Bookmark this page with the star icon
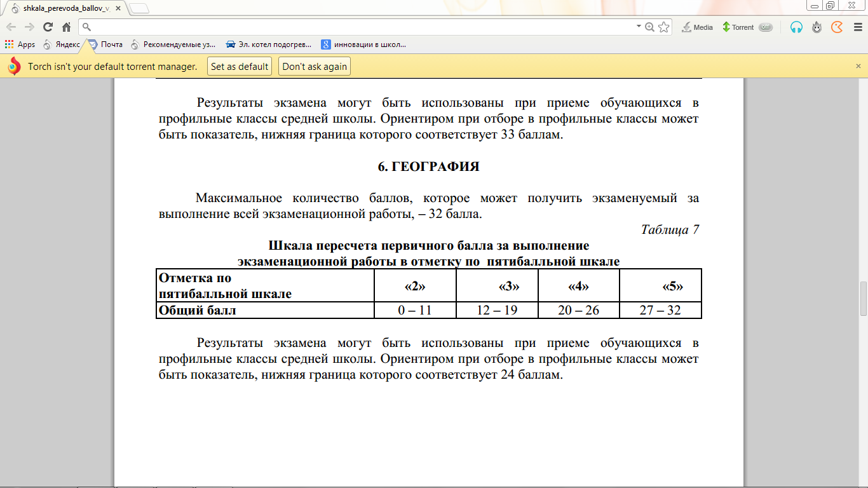 [663, 27]
